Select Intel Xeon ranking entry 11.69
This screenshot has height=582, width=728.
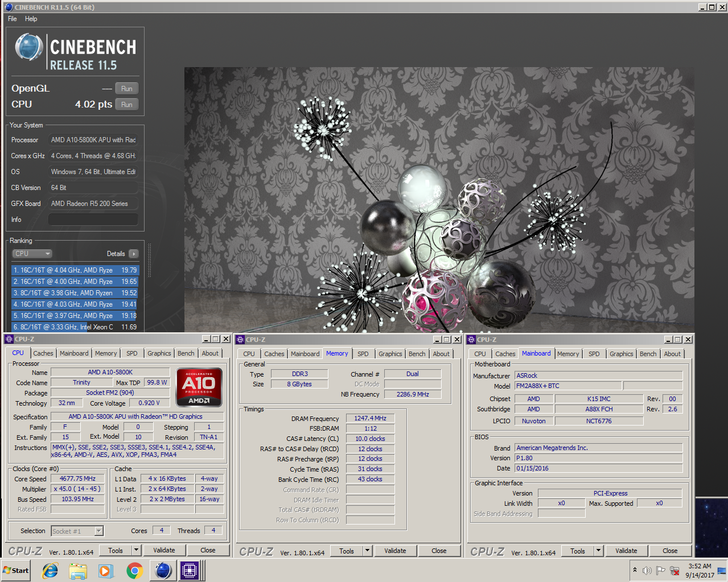click(75, 327)
